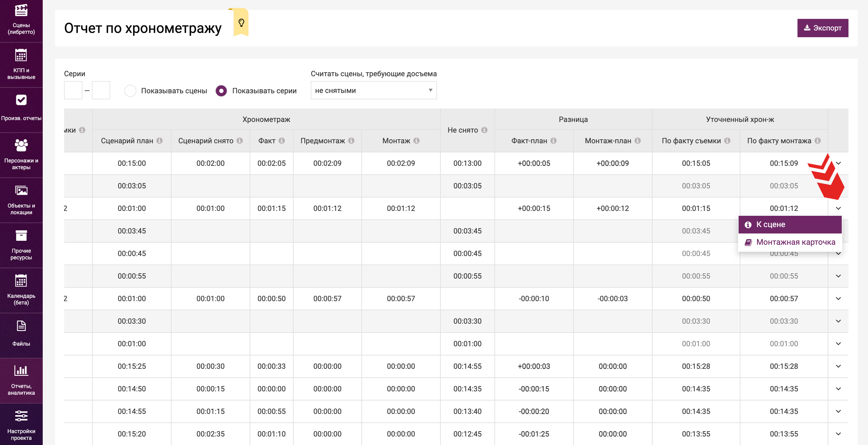Viewport: 868px width, 445px height.
Task: Expand row chevron for 00:13:55 row
Action: click(838, 434)
